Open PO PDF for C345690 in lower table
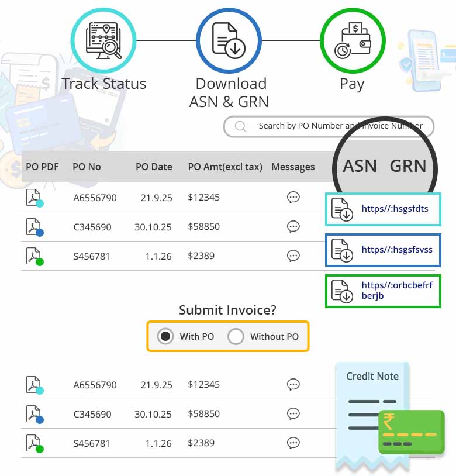Image resolution: width=456 pixels, height=476 pixels. (34, 414)
